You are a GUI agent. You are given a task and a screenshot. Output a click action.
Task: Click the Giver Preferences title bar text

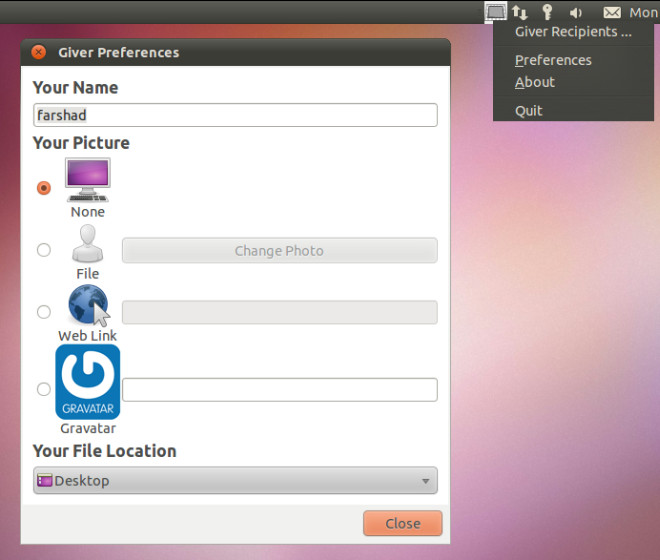click(x=119, y=52)
